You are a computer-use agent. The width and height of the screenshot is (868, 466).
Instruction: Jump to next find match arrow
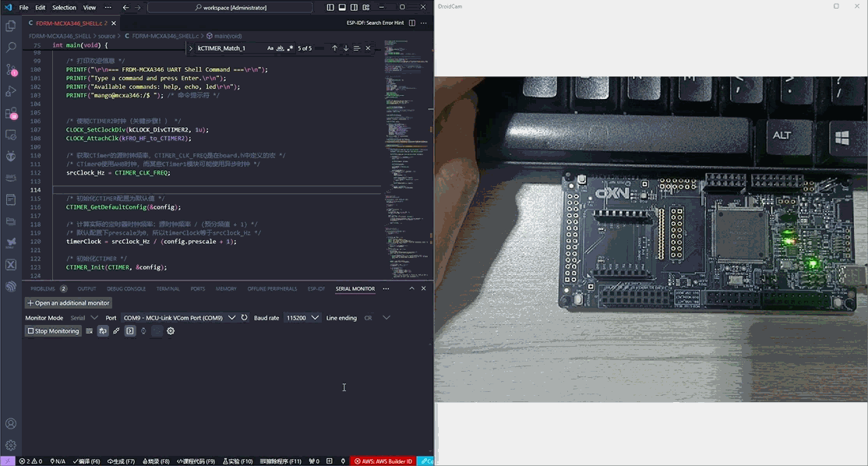coord(346,48)
